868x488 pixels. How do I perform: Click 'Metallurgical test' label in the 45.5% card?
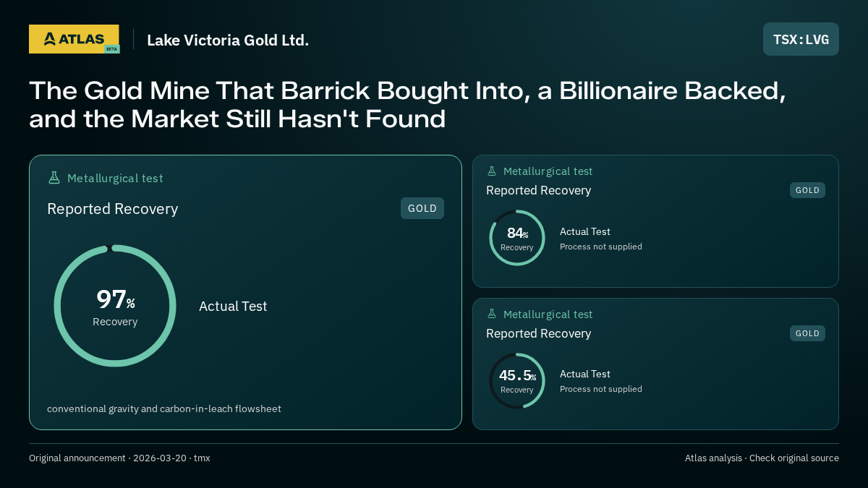548,314
